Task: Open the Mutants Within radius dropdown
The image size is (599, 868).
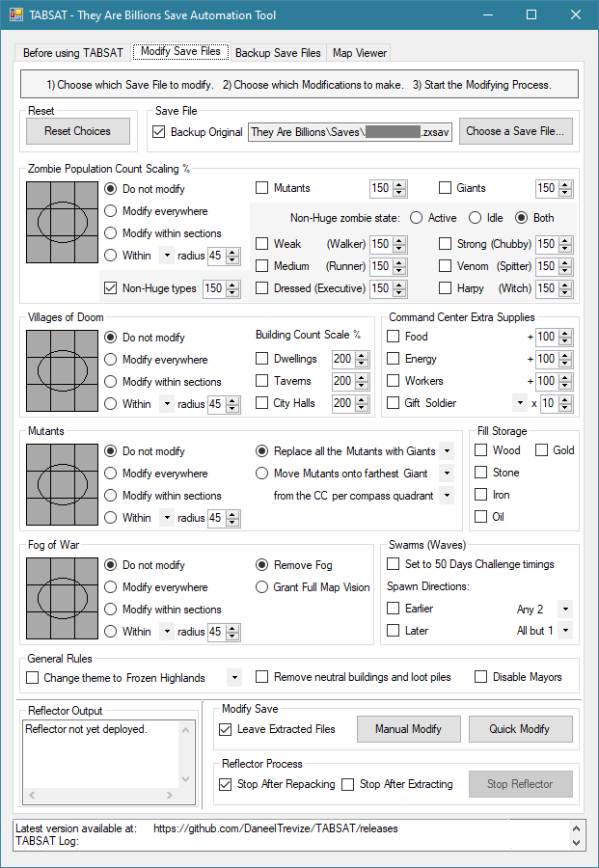Action: (167, 518)
